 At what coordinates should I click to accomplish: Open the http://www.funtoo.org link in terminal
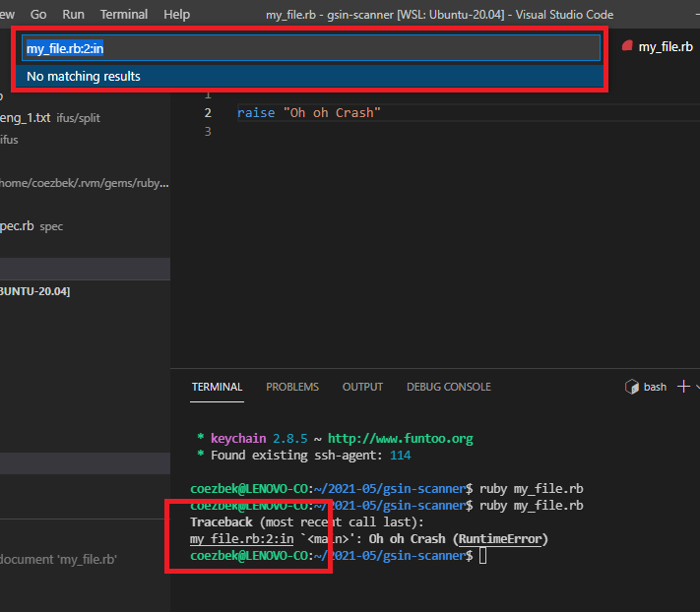pyautogui.click(x=401, y=439)
